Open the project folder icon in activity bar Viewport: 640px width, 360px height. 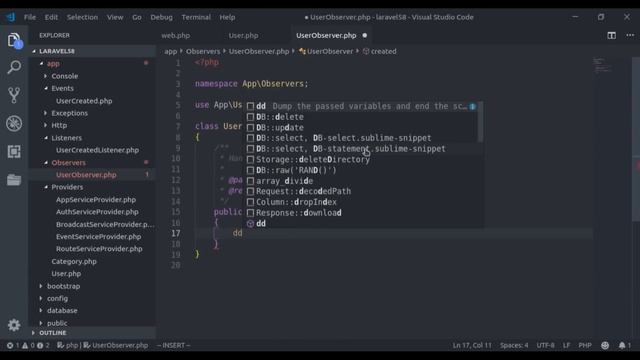tap(14, 180)
